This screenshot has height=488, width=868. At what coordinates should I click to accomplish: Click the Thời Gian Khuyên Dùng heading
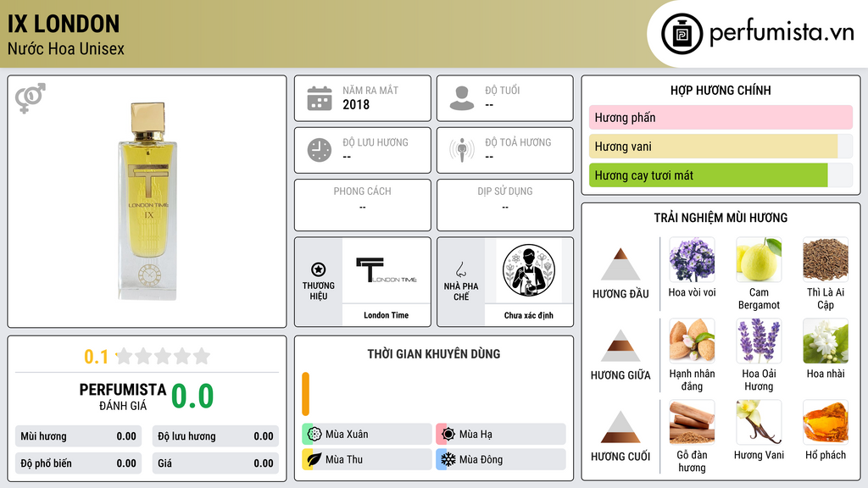click(x=434, y=353)
